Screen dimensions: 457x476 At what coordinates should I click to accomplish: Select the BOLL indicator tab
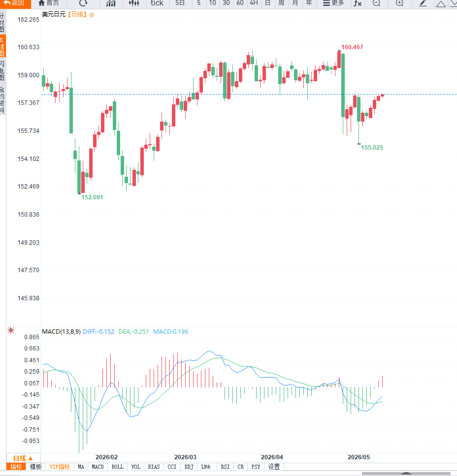118,467
